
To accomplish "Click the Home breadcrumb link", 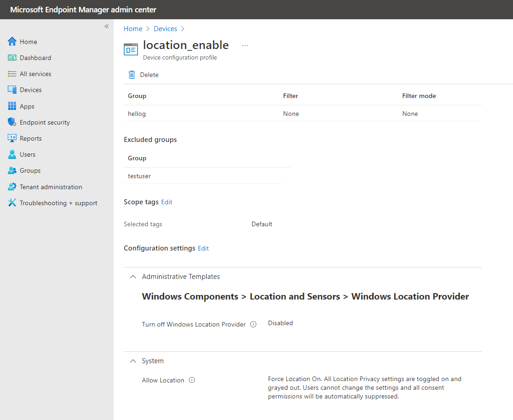I will [133, 29].
